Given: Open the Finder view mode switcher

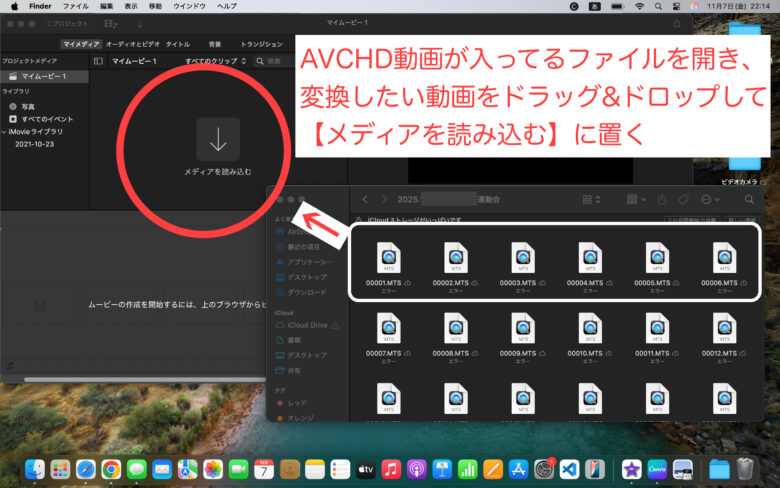Looking at the screenshot, I should coord(592,199).
